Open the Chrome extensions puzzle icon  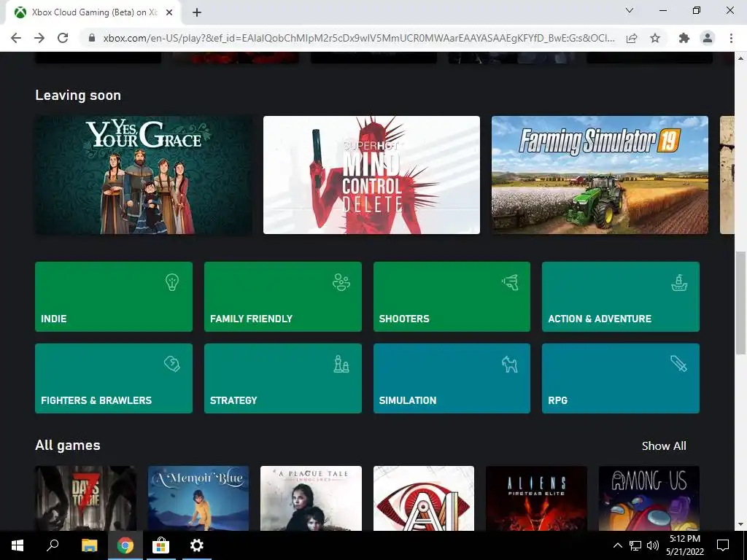pos(684,38)
